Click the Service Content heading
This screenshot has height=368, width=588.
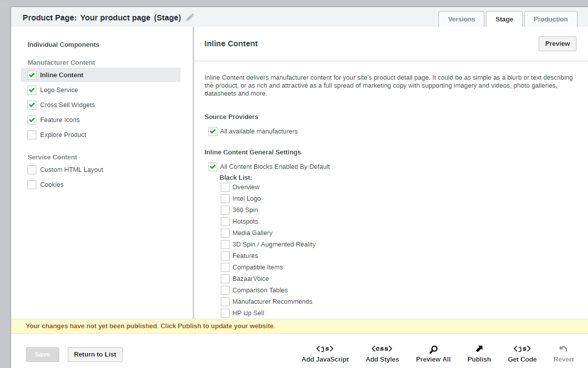point(52,157)
